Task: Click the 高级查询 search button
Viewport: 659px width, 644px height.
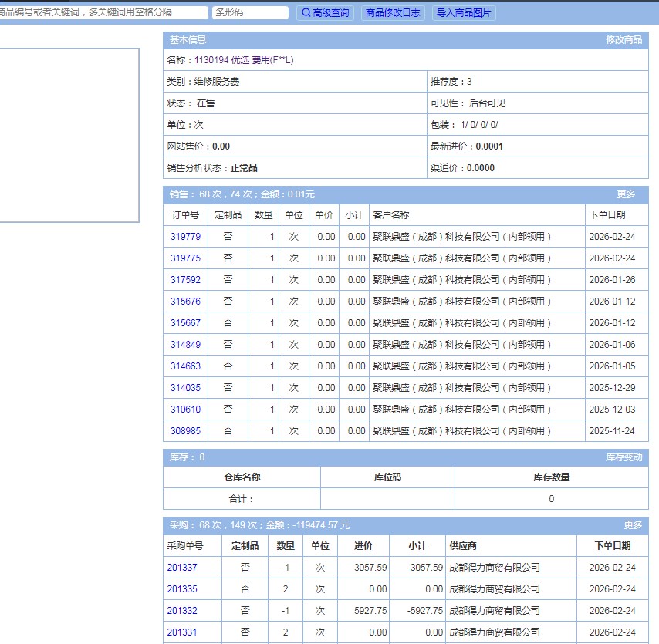Action: pyautogui.click(x=325, y=13)
